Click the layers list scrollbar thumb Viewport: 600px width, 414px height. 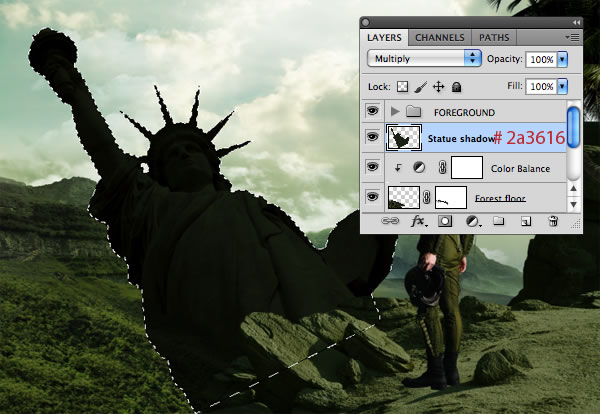coord(573,127)
